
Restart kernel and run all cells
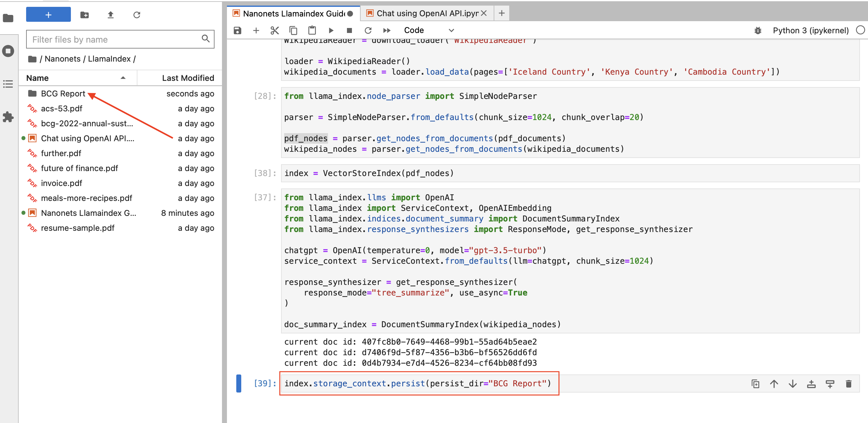(386, 30)
